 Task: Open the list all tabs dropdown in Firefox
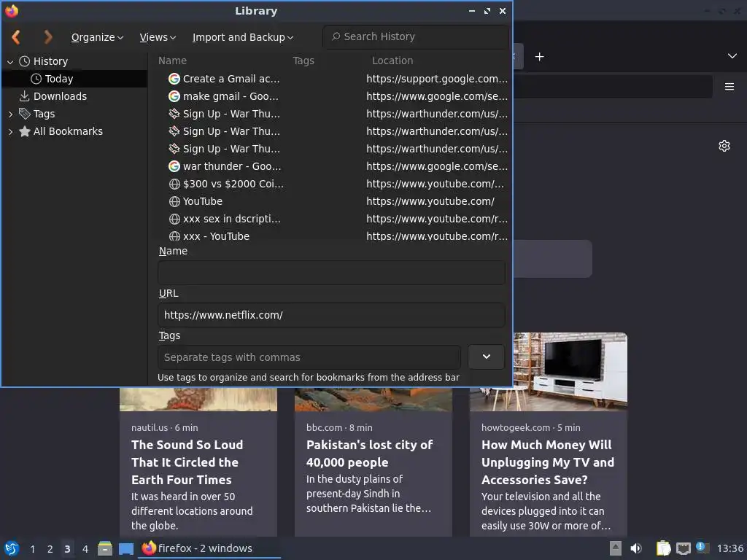732,56
